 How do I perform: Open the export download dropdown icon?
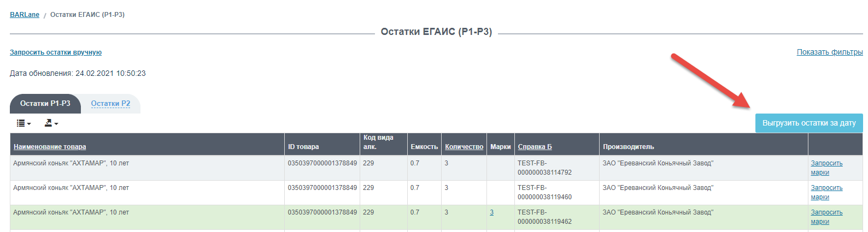(51, 123)
